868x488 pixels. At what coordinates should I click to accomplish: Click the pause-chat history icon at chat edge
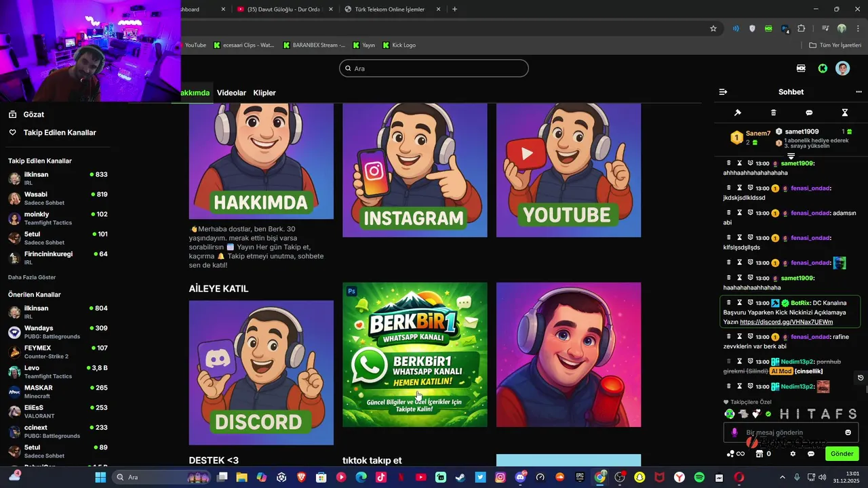coord(861,378)
